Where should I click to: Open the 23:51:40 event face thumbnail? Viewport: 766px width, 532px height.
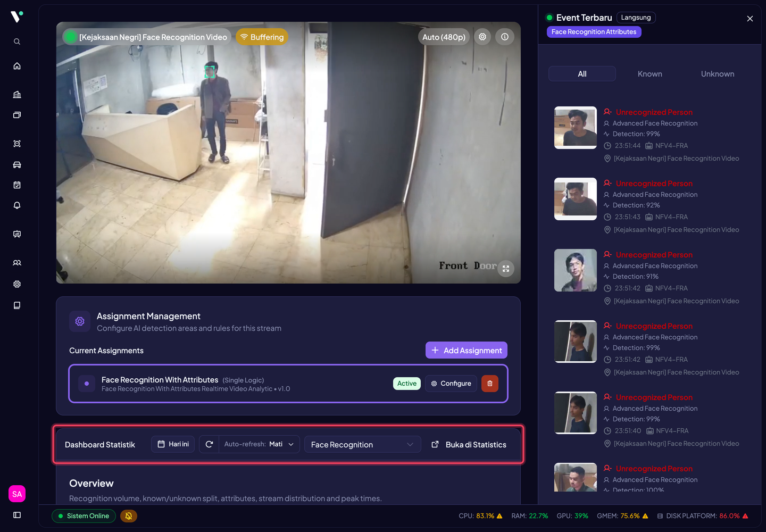point(576,413)
